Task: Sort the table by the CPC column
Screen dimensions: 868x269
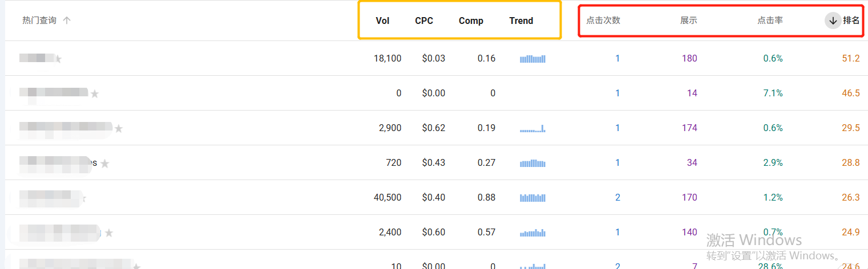Action: coord(424,21)
